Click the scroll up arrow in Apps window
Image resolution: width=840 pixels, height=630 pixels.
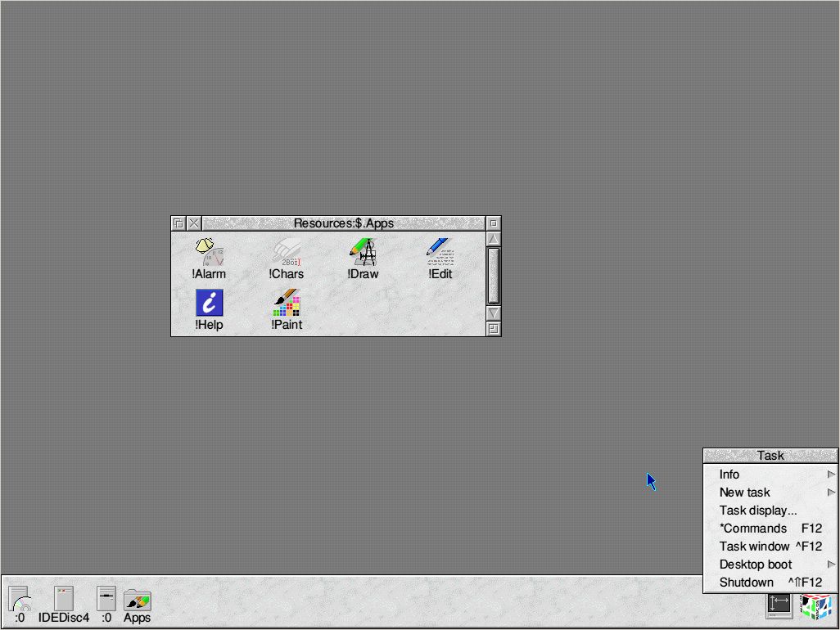point(494,239)
